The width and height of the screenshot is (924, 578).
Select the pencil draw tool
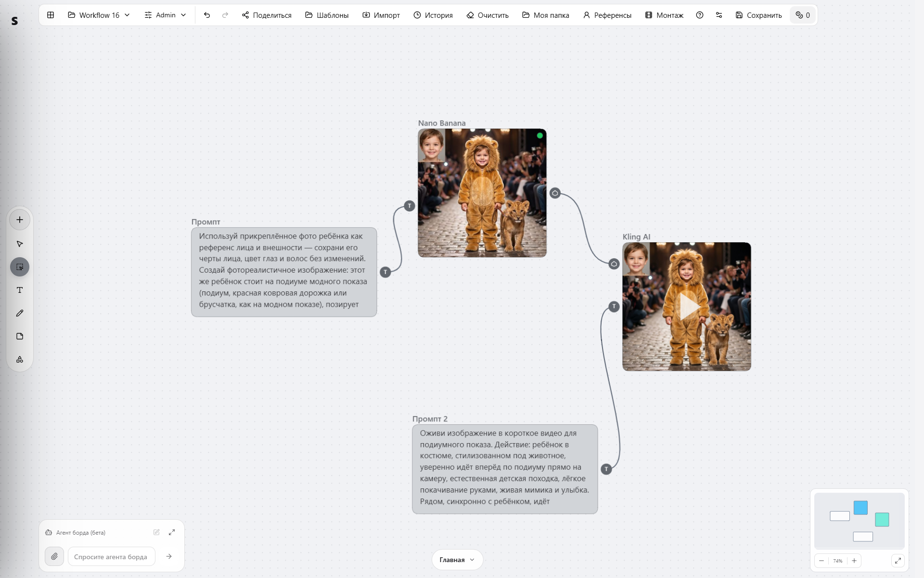(20, 313)
